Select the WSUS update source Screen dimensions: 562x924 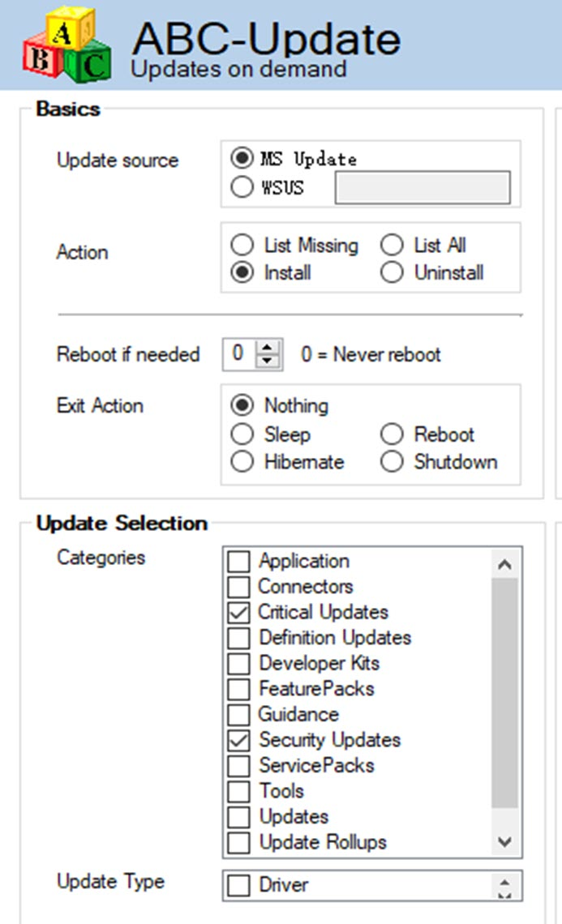coord(242,187)
